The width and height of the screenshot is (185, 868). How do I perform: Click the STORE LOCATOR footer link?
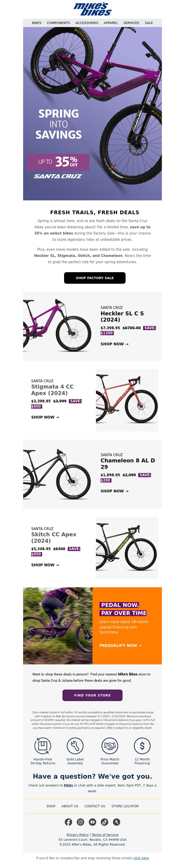125,806
